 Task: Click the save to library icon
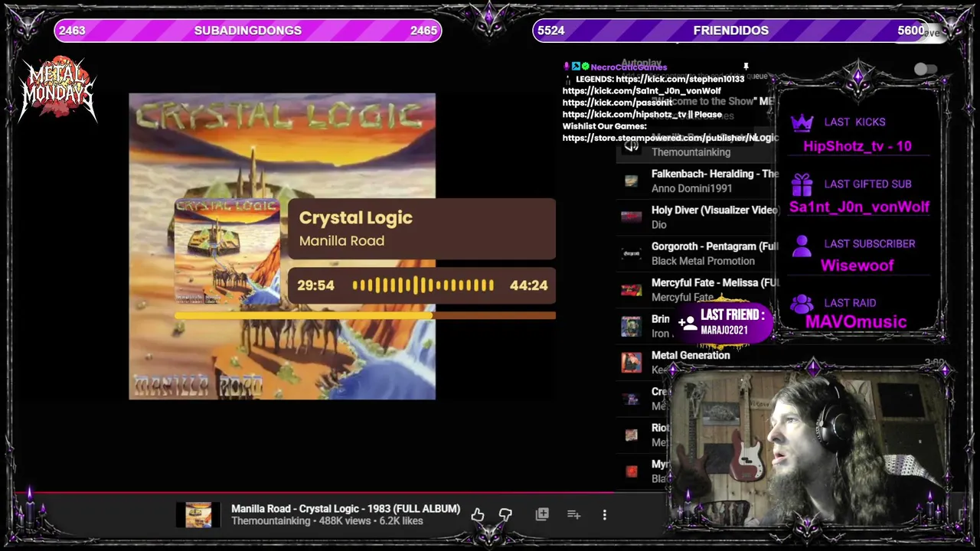tap(542, 514)
